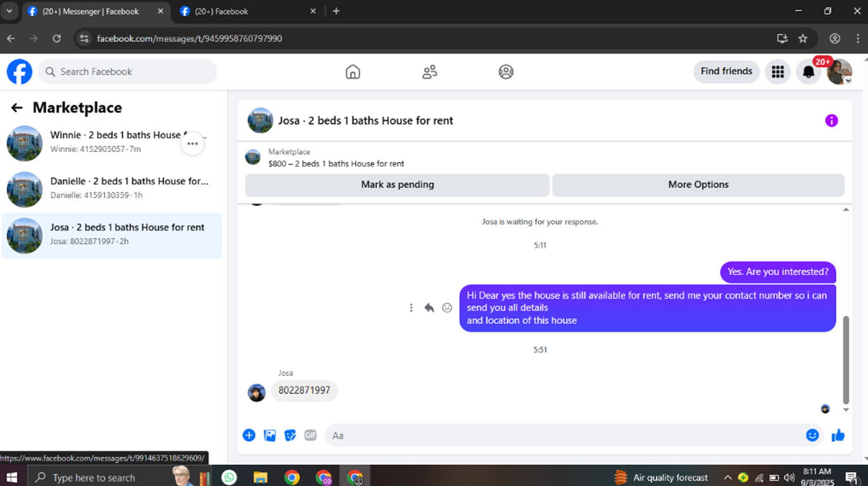
Task: Show hidden system tray icons chevron
Action: (x=728, y=478)
